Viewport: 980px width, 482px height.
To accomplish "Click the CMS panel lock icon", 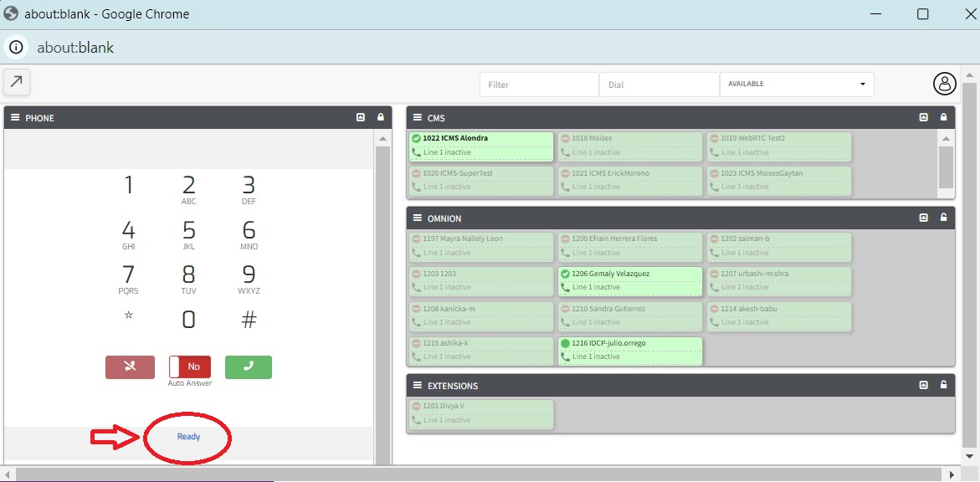I will 943,118.
